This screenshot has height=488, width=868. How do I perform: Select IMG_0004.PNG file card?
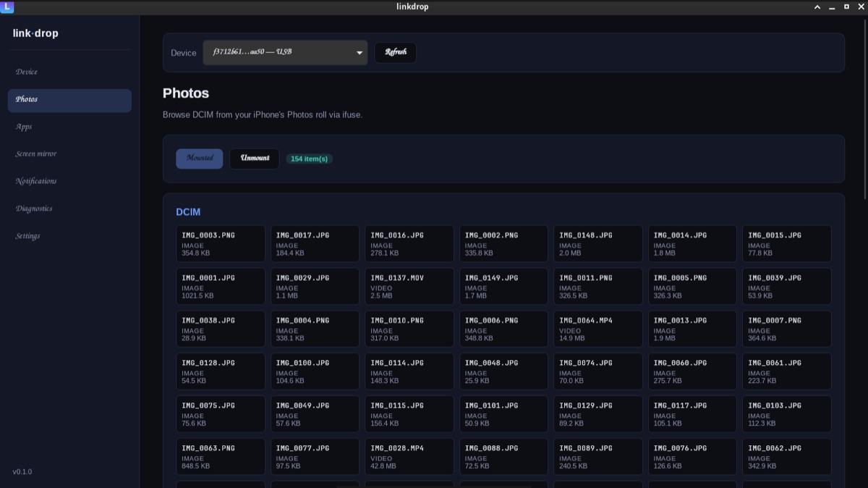click(x=315, y=329)
